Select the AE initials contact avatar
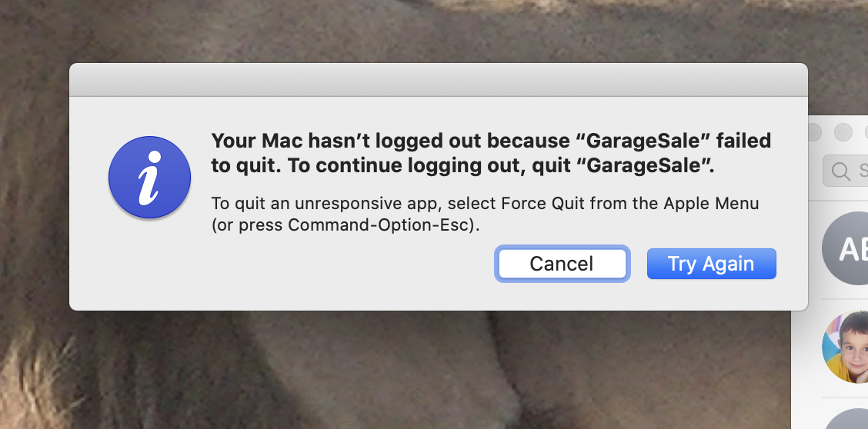Image resolution: width=868 pixels, height=429 pixels. 846,248
